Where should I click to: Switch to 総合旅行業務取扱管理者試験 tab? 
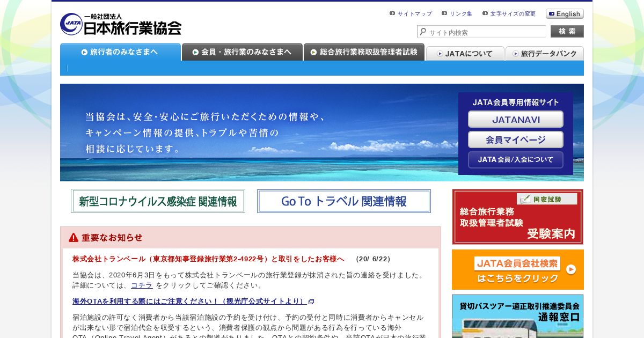[364, 52]
